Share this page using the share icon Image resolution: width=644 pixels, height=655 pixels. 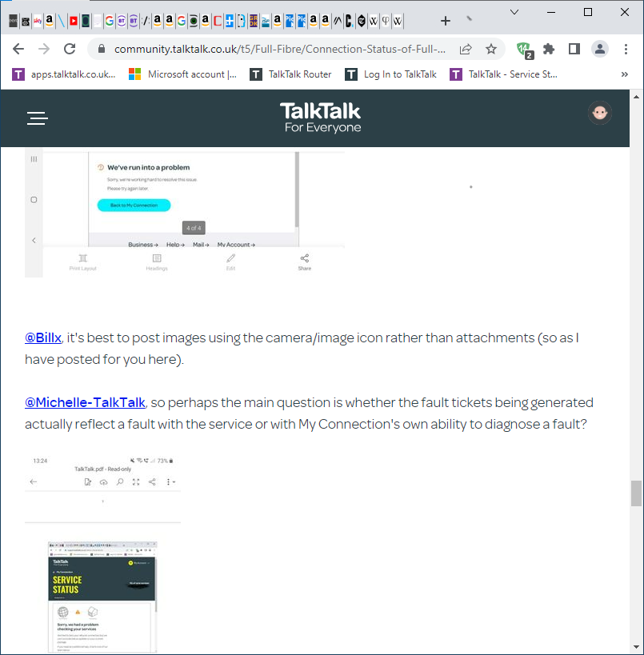point(466,49)
